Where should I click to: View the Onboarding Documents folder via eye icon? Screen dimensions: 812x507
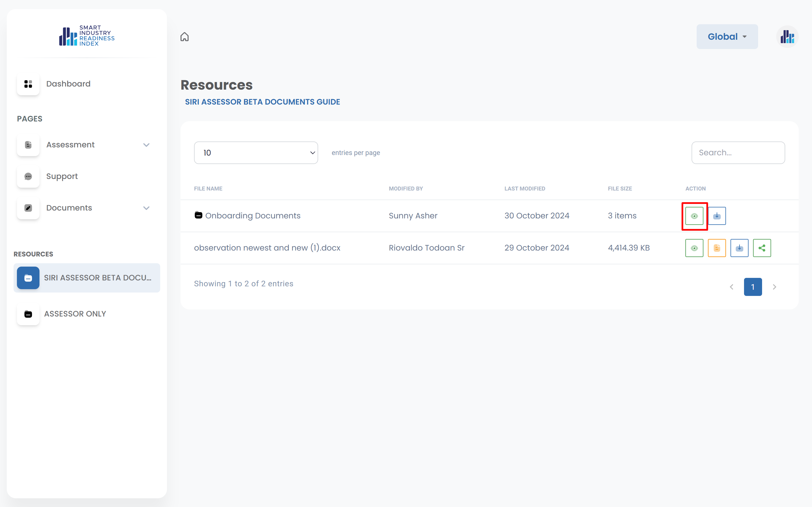tap(694, 216)
